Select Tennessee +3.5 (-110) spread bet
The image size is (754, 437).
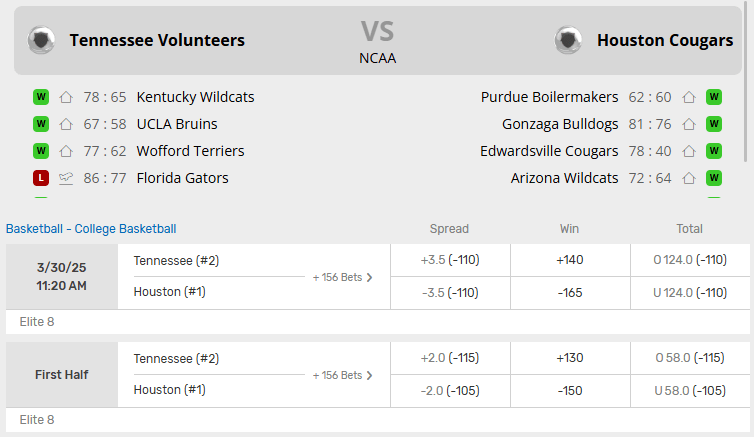coord(450,260)
